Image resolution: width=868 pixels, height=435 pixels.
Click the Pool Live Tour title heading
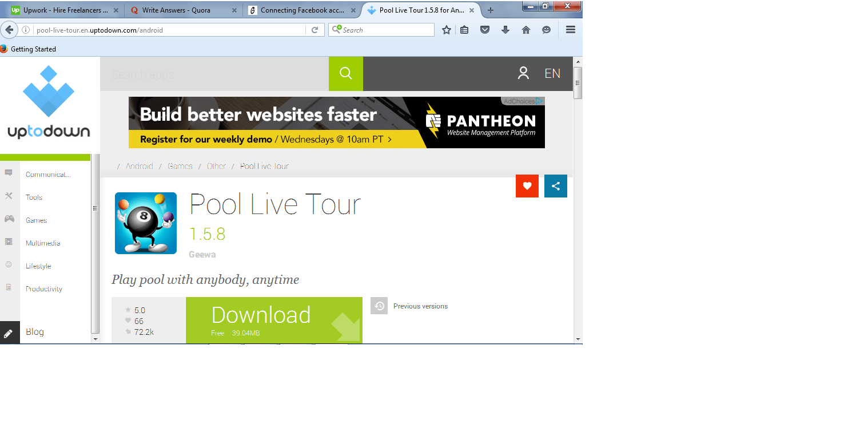(275, 204)
